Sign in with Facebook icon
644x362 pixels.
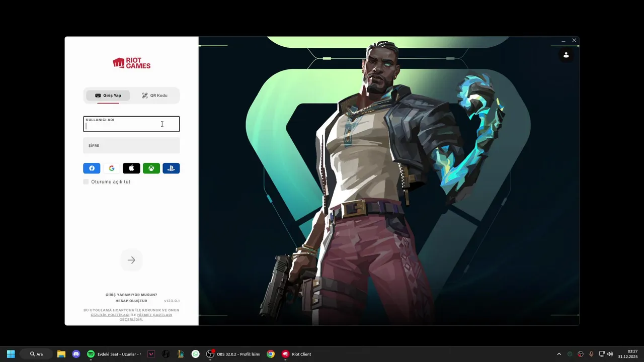[x=92, y=168]
